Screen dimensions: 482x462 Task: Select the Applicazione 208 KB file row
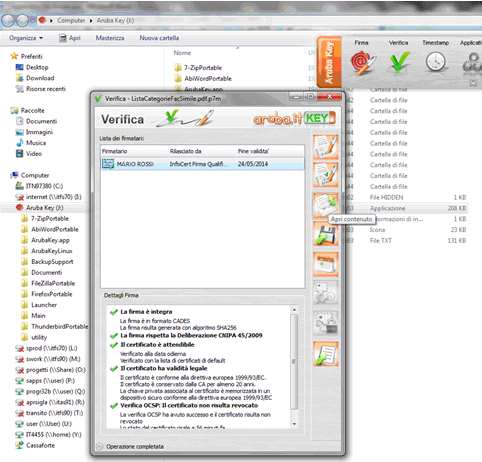pos(407,208)
